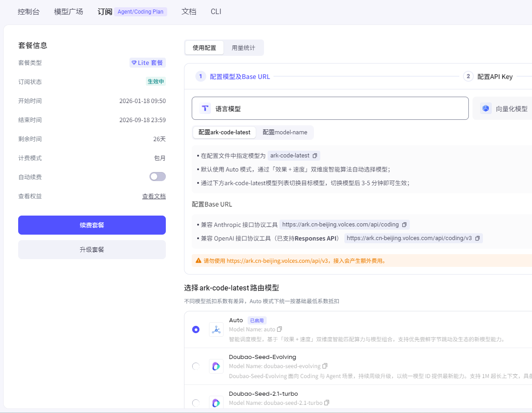
Task: Toggle the auto-renewal switch
Action: click(x=158, y=177)
